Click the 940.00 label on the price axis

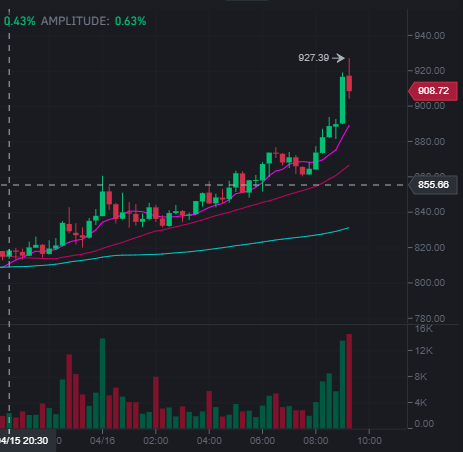tap(429, 36)
